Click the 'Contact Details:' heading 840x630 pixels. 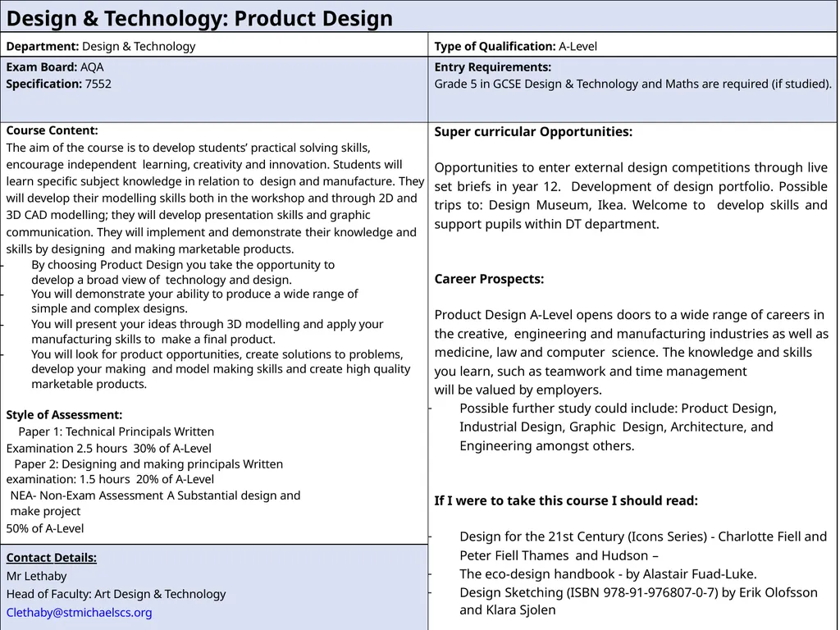click(x=52, y=558)
